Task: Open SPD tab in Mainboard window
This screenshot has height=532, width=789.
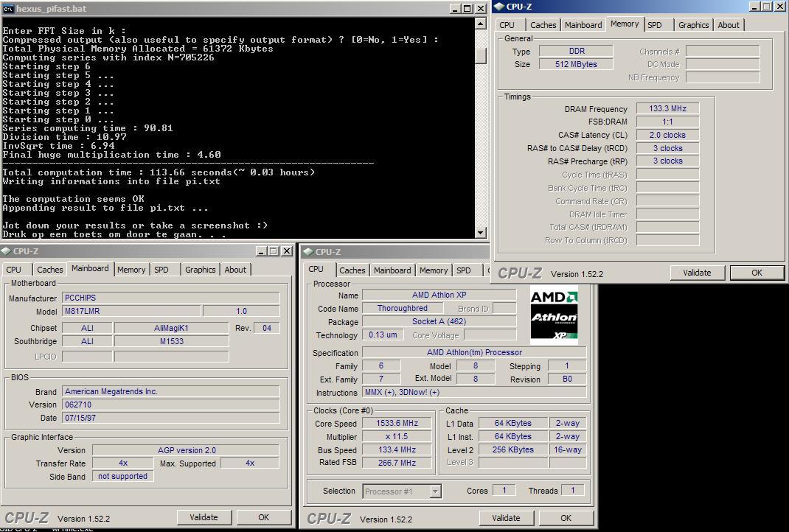Action: (161, 270)
